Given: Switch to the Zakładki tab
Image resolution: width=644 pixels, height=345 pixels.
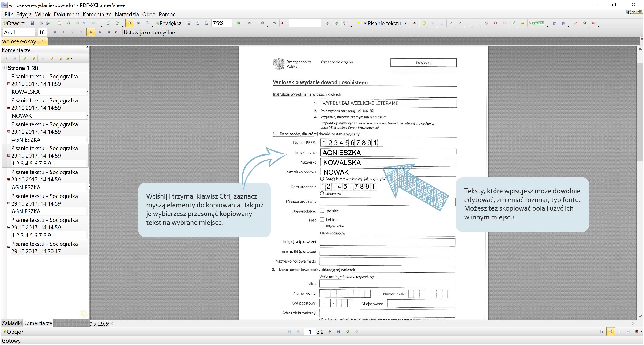Looking at the screenshot, I should coord(12,323).
